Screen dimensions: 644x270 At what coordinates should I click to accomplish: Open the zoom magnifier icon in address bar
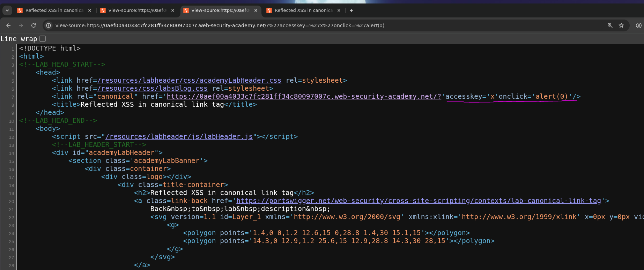click(610, 25)
